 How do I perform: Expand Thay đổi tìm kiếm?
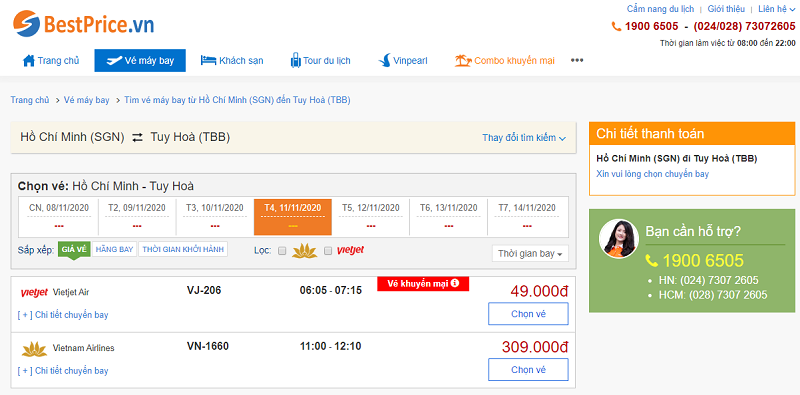pos(524,138)
